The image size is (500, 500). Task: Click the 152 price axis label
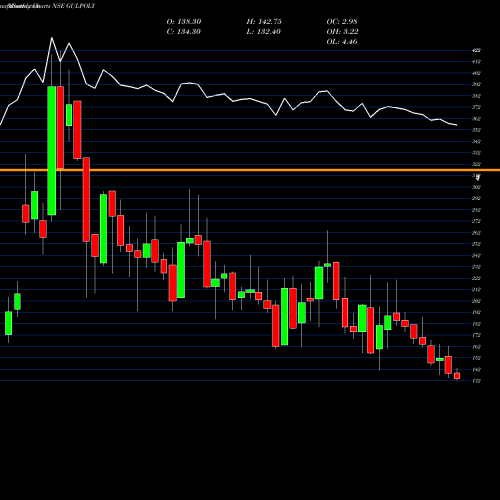476,358
